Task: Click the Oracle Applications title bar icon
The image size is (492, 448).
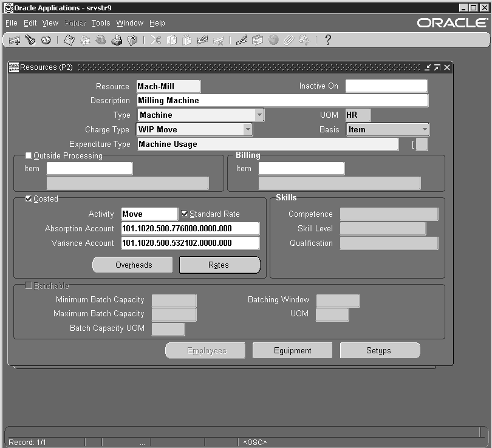Action: 8,8
